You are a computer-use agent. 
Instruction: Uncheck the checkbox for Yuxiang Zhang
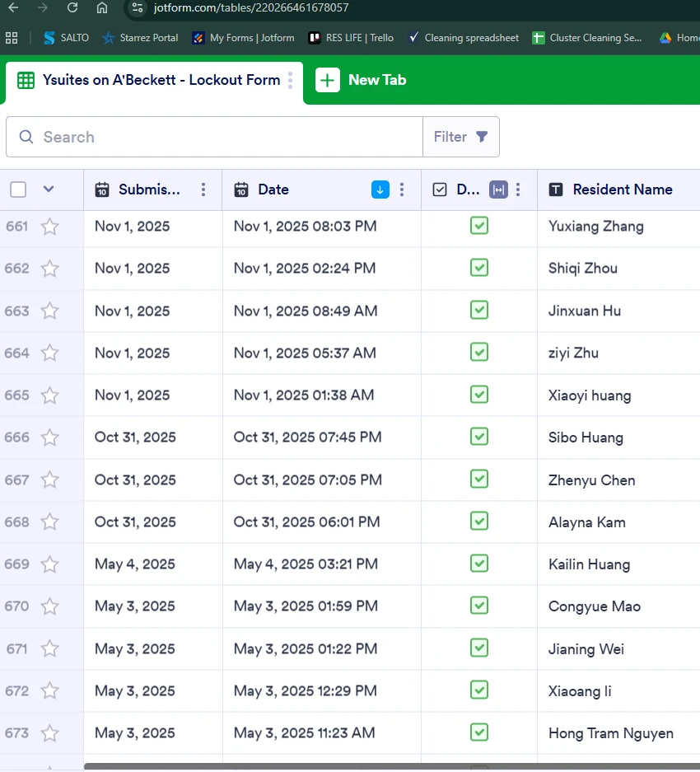pyautogui.click(x=479, y=226)
